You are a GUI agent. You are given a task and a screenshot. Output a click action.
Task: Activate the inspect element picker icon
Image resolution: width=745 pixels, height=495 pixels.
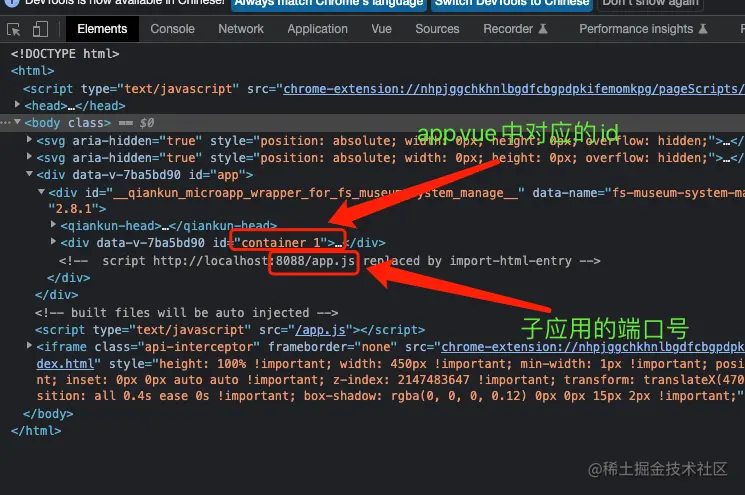14,29
